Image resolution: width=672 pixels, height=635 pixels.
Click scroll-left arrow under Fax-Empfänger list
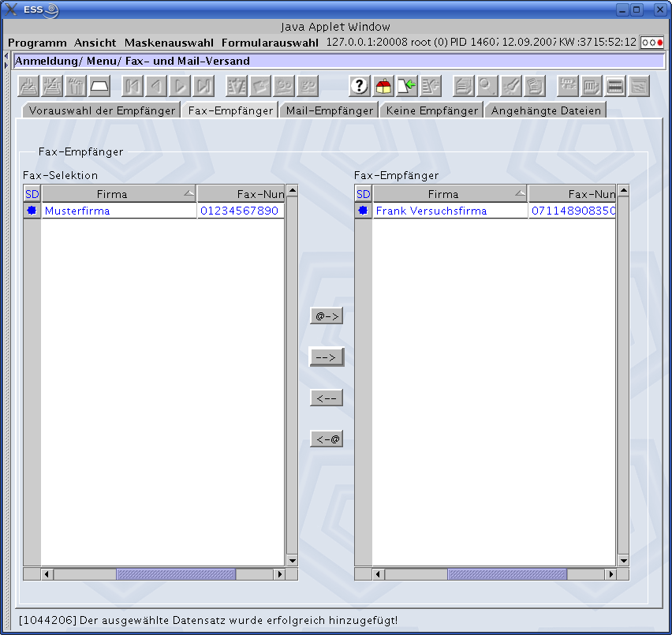pyautogui.click(x=378, y=574)
